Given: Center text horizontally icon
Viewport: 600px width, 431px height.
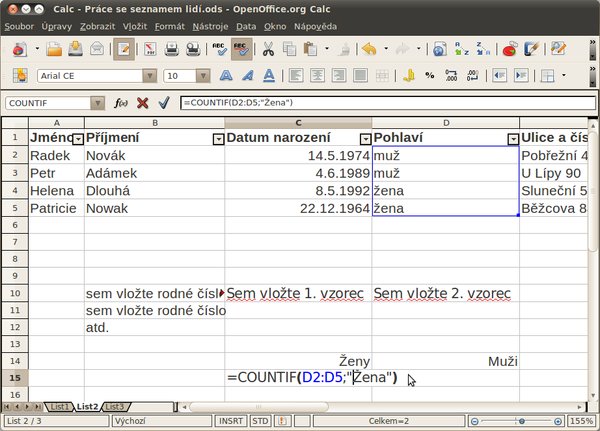Looking at the screenshot, I should [317, 75].
